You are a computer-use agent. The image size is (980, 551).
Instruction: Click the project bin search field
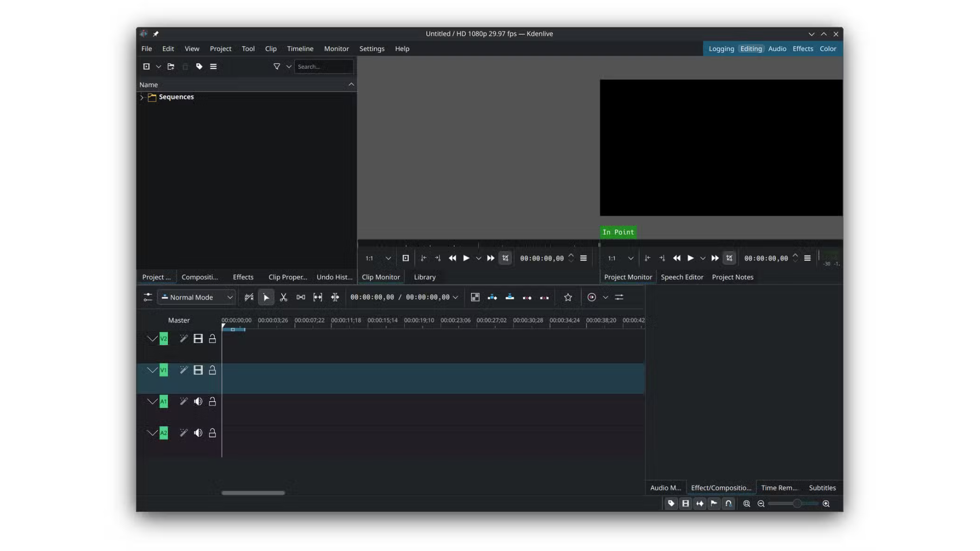click(x=323, y=67)
